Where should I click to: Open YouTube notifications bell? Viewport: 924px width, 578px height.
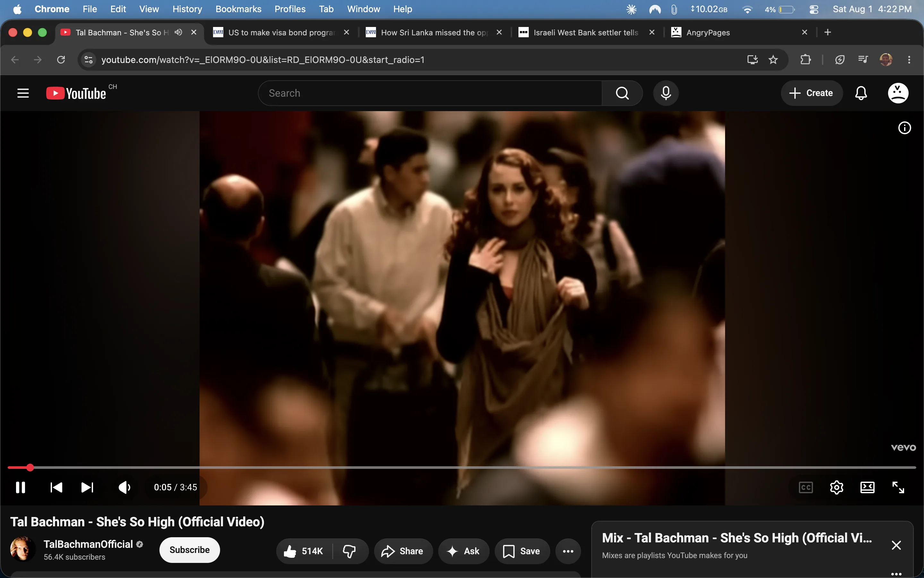[861, 93]
